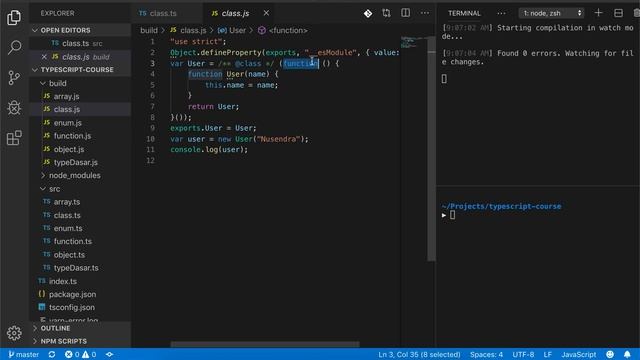
Task: Click master branch in status bar
Action: (x=23, y=354)
